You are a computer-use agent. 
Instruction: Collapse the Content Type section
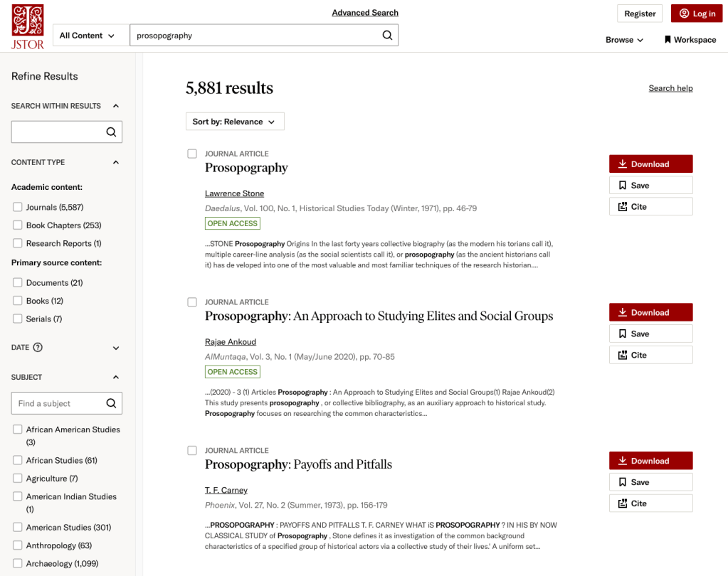coord(116,162)
